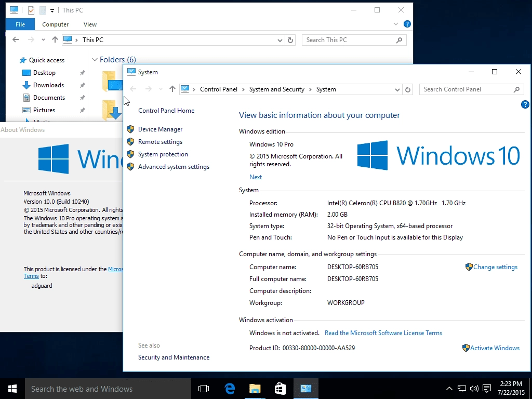Open Task View in the taskbar

tap(204, 389)
